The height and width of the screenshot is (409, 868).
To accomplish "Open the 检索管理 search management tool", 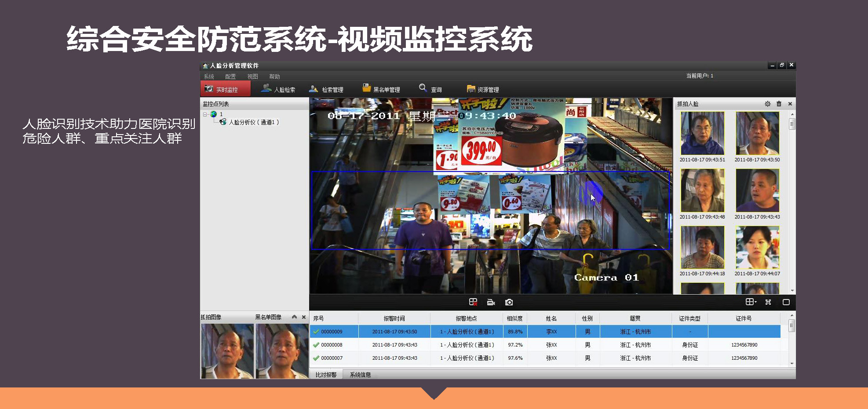I will tap(326, 89).
